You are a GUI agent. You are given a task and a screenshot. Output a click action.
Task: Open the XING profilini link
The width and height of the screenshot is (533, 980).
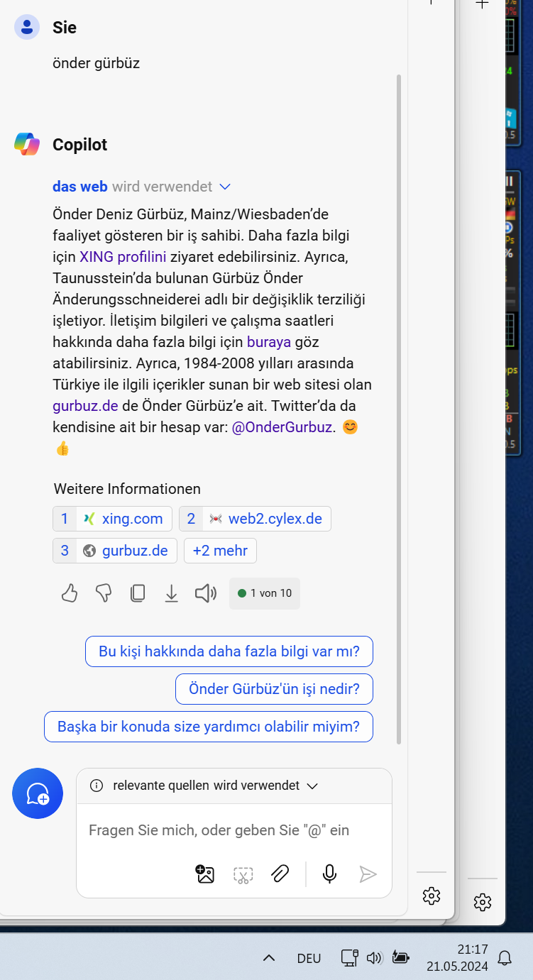[x=123, y=256]
